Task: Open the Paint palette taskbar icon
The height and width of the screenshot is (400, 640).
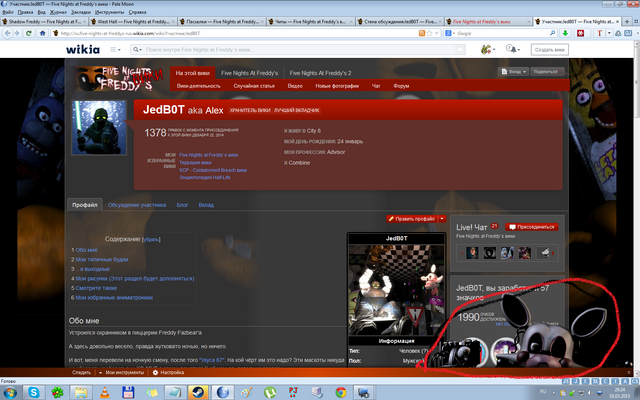Action: coord(246,393)
